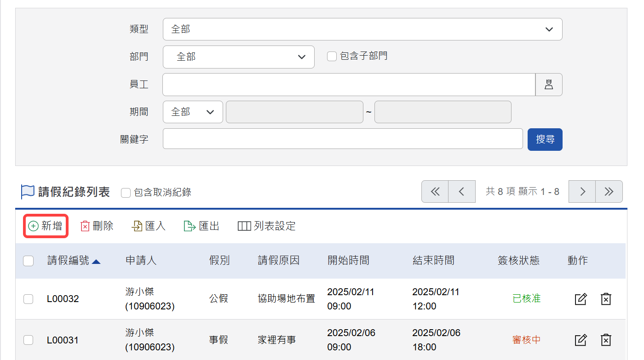Toggle the 包含取消紀錄 checkbox
644x360 pixels.
[x=126, y=193]
